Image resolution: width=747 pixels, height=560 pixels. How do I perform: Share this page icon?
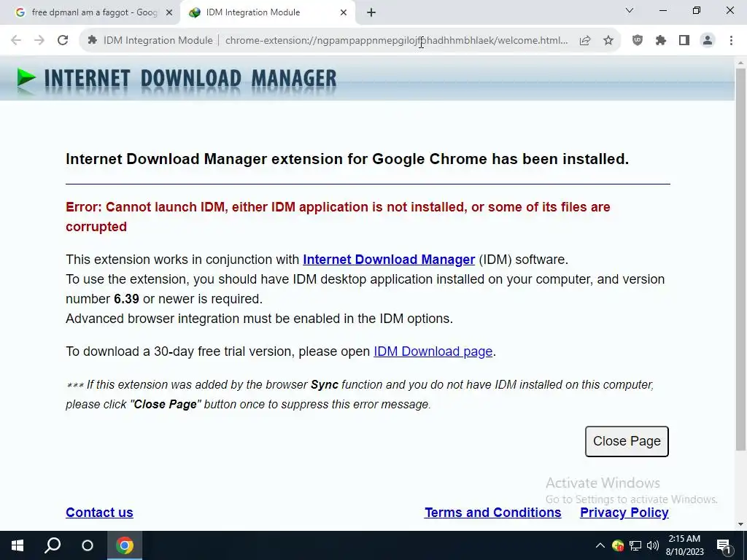point(585,41)
